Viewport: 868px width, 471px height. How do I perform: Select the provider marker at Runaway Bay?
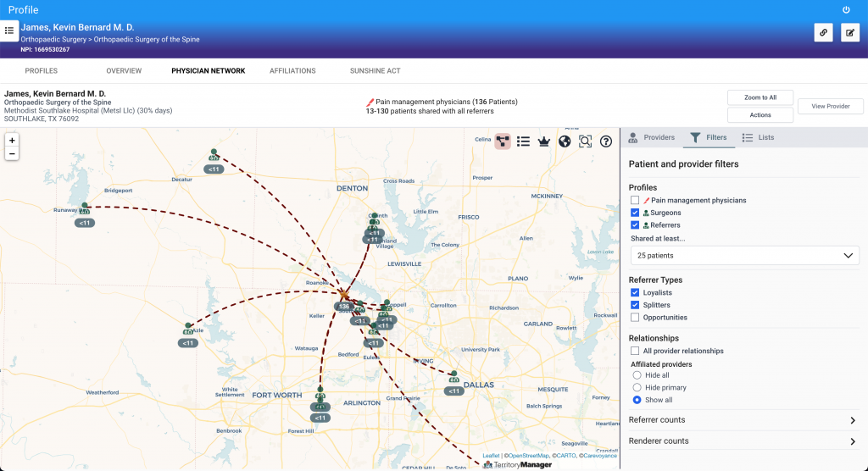tap(85, 208)
